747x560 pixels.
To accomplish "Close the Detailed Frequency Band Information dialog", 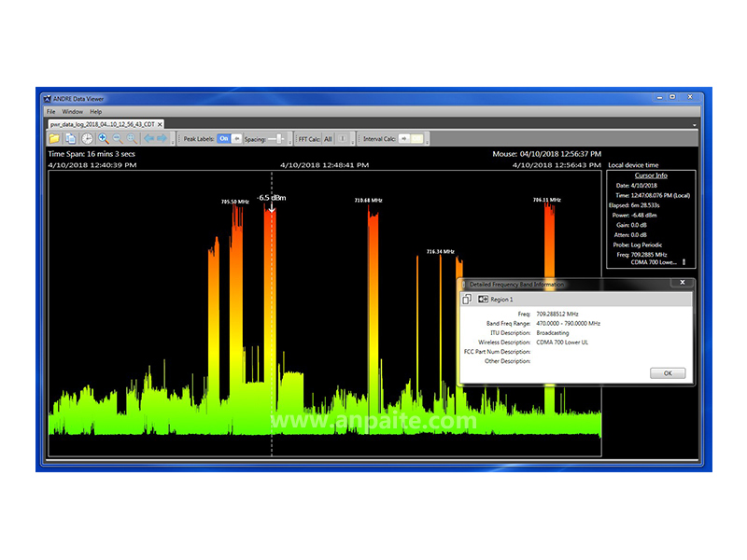I will coord(682,283).
